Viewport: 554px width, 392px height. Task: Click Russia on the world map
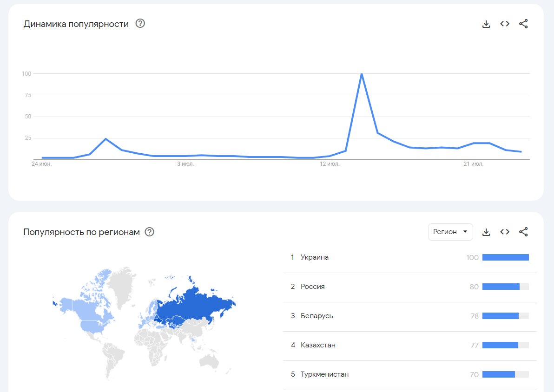(195, 304)
